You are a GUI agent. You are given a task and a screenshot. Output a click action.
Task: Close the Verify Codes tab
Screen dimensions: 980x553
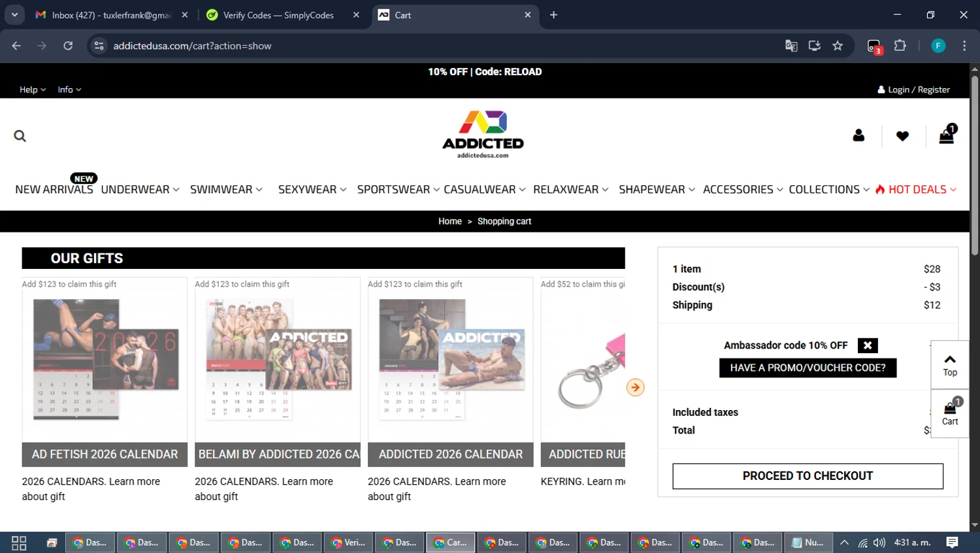click(x=356, y=15)
